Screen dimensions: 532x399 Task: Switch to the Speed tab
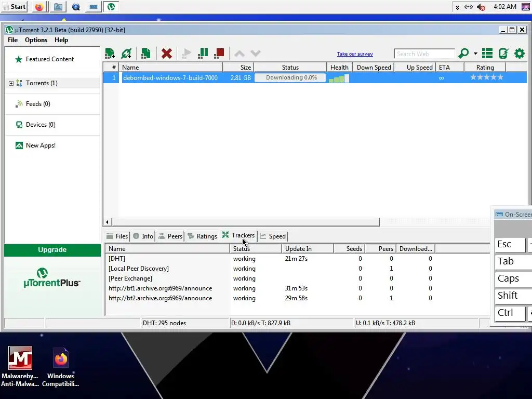click(273, 236)
